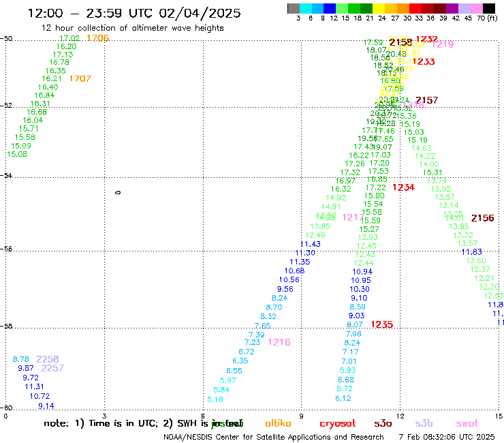Click the wave height value 6.12
Screen dimensions: 504x443
click(x=343, y=398)
